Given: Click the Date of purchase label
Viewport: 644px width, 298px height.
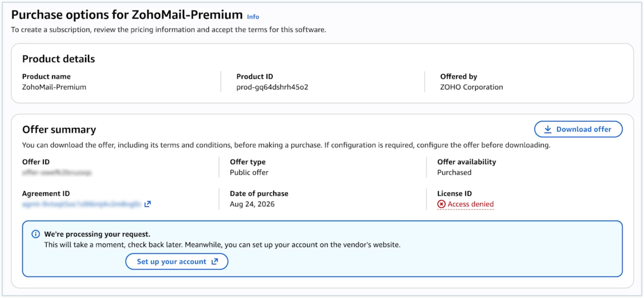Looking at the screenshot, I should click(x=259, y=193).
